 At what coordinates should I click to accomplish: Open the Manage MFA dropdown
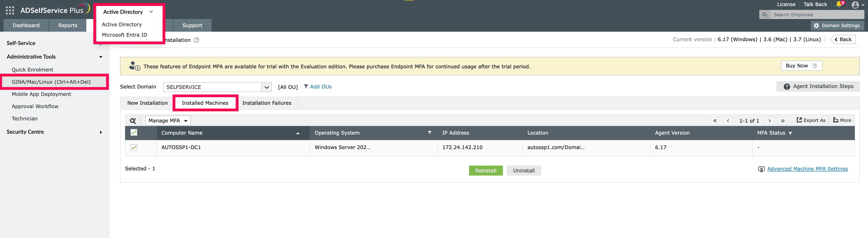pos(168,121)
